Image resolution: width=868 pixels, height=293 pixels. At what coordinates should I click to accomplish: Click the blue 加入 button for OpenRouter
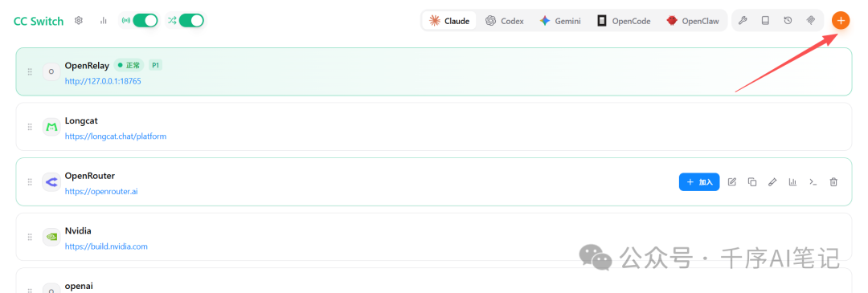tap(699, 182)
